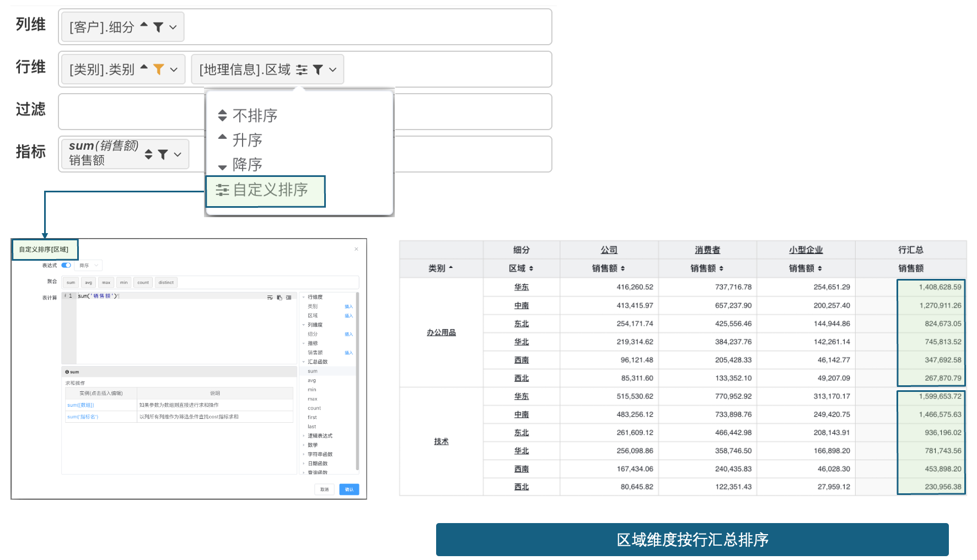Viewport: 977px width, 560px height.
Task: Insert 细分 via its 插入 link
Action: click(x=348, y=334)
